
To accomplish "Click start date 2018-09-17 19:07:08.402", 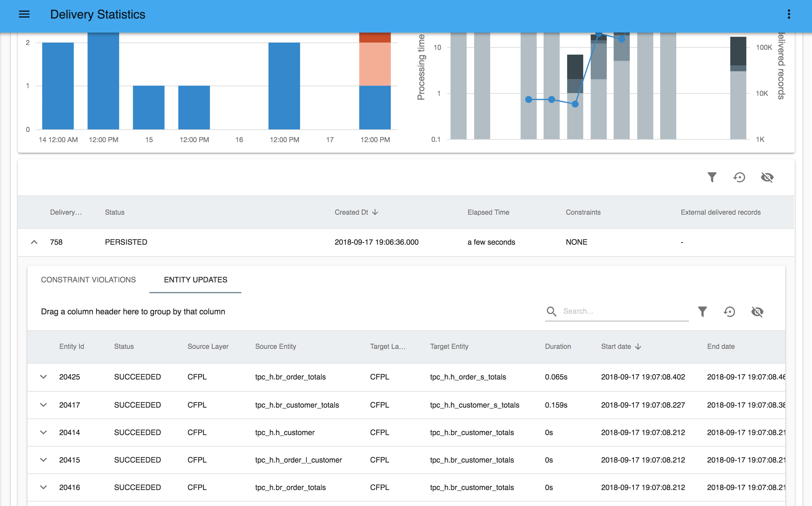I will 643,377.
